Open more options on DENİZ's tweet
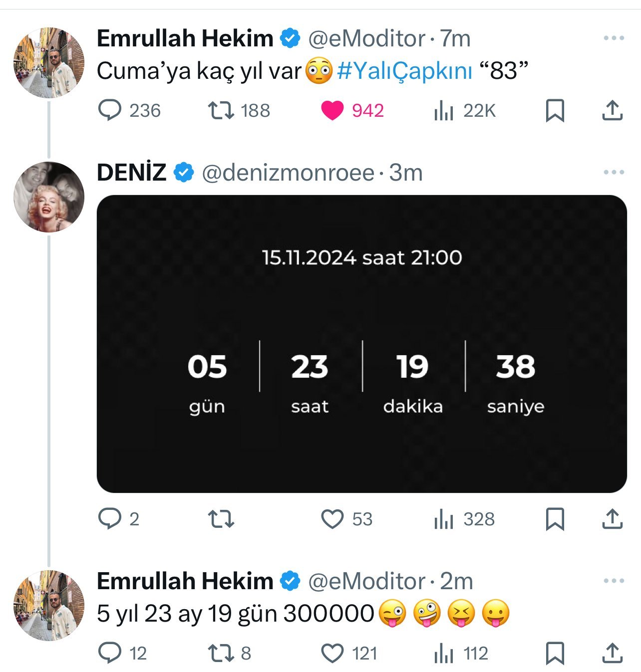The image size is (641, 672). (x=614, y=172)
